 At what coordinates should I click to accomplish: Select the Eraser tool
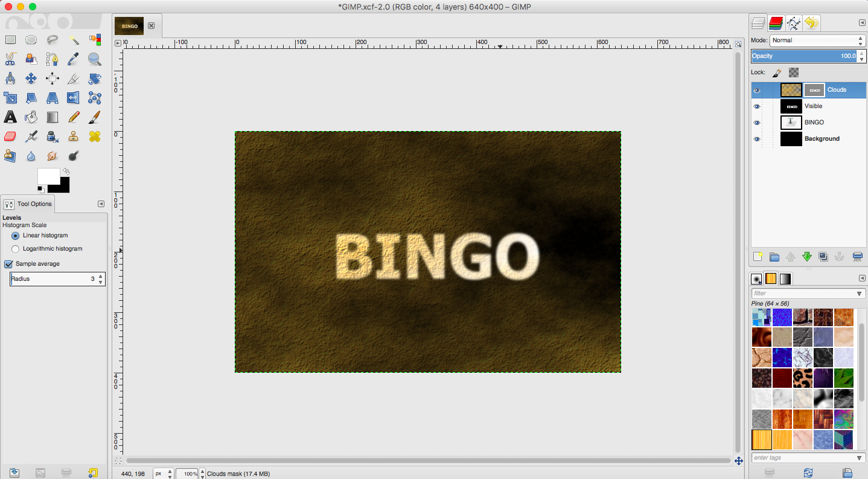(10, 137)
